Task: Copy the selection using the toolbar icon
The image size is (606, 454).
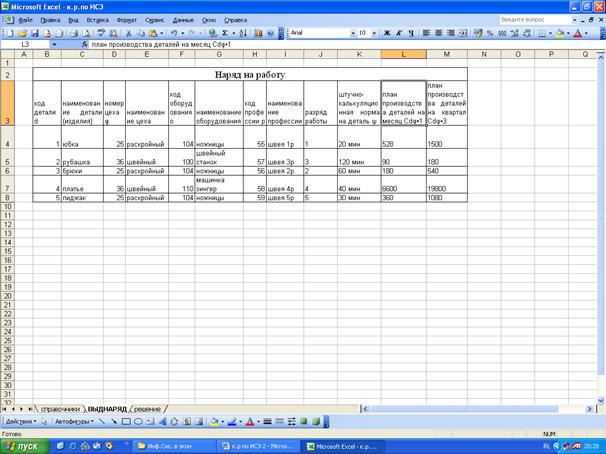Action: click(141, 34)
